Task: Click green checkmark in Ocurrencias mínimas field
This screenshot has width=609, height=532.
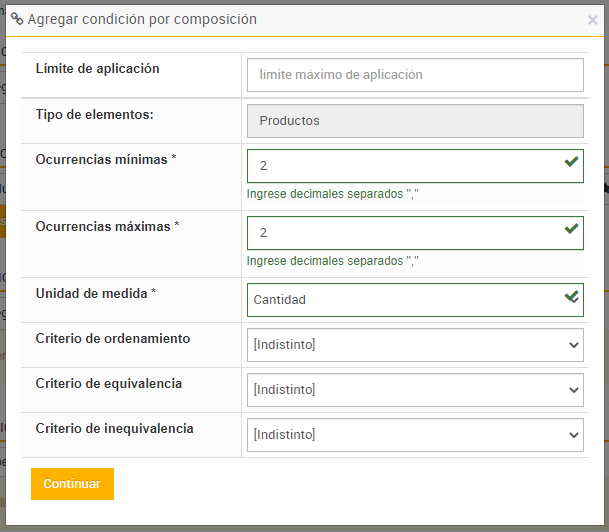Action: [571, 162]
